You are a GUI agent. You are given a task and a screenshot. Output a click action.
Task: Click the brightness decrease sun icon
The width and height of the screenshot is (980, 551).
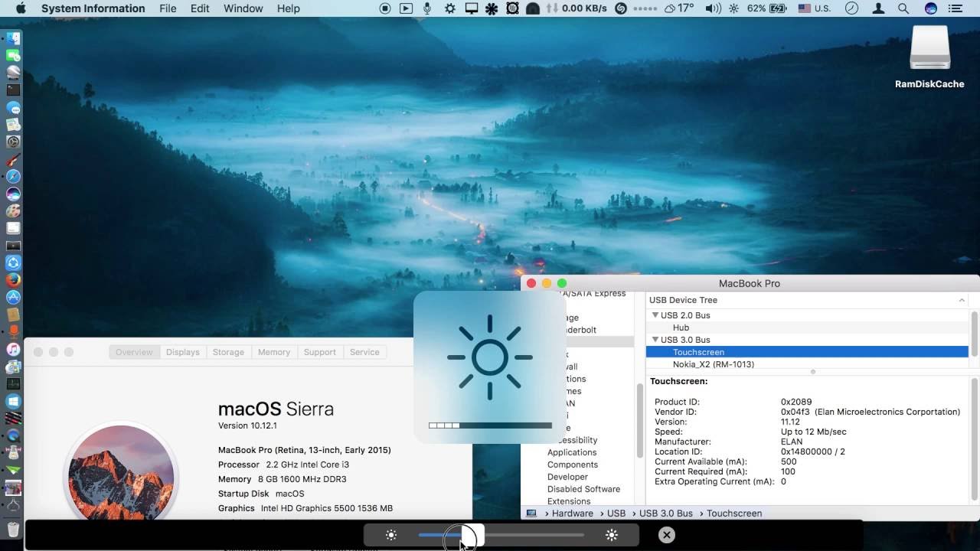391,536
